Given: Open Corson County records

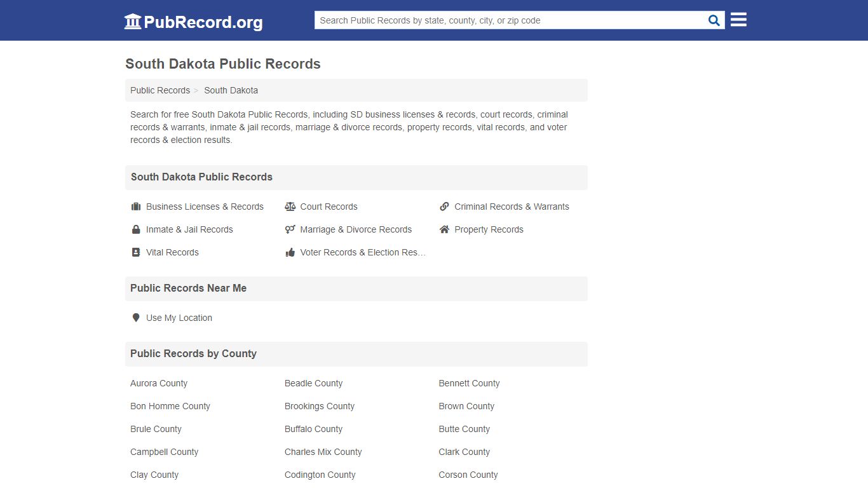Looking at the screenshot, I should [468, 475].
